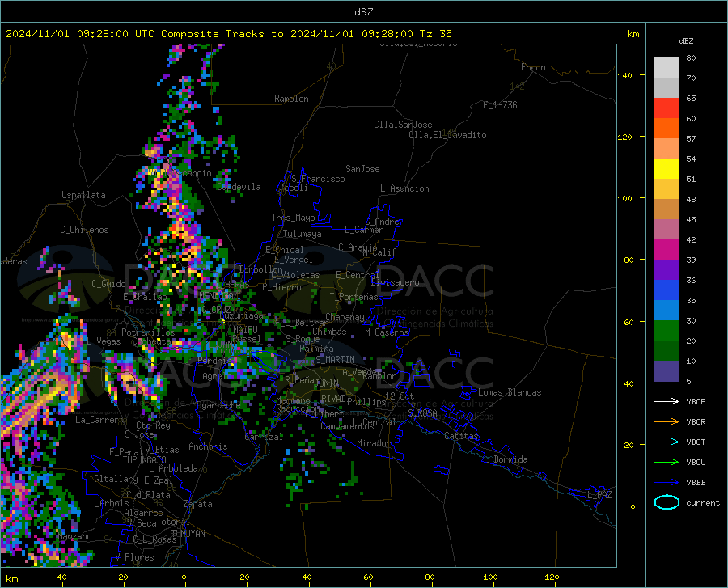This screenshot has height=588, width=728.
Task: Click legend label 'VBCT'
Action: 696,442
